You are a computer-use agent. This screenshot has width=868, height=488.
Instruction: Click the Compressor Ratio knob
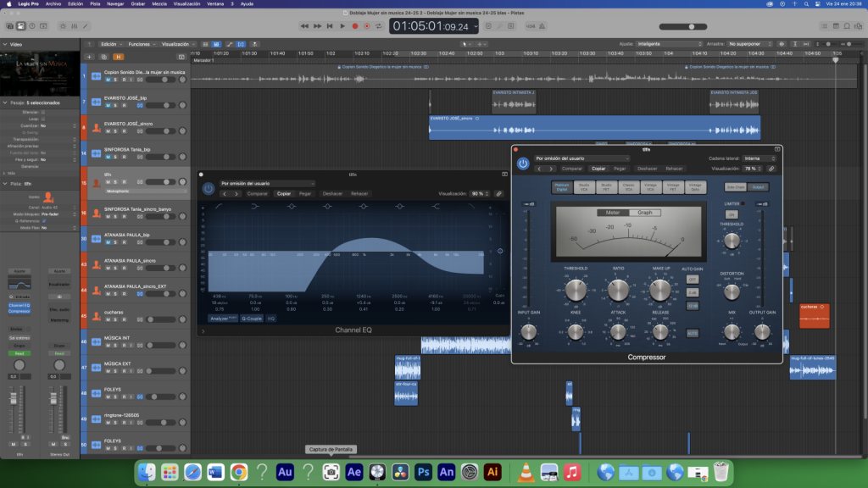618,290
